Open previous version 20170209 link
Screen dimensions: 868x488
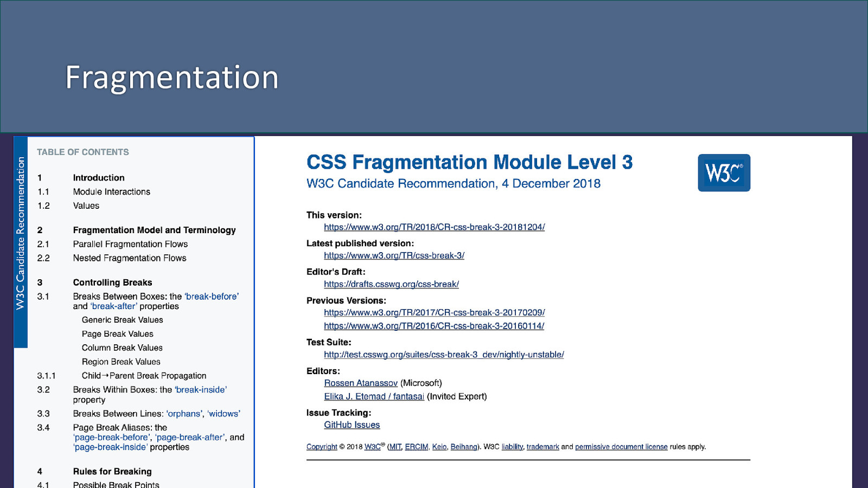coord(435,312)
